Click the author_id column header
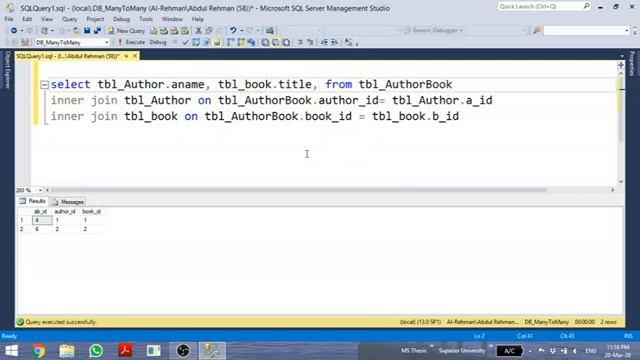Screen dimensions: 640x360 point(65,211)
